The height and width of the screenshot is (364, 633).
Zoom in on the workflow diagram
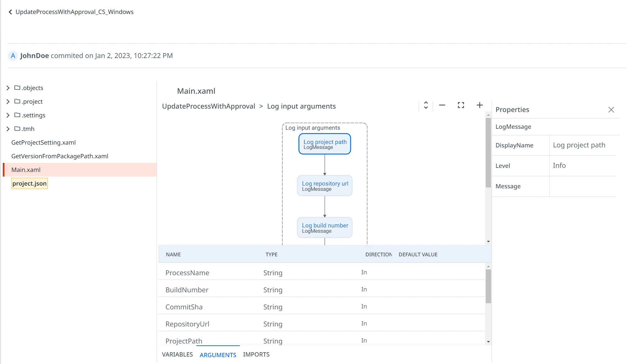coord(480,105)
